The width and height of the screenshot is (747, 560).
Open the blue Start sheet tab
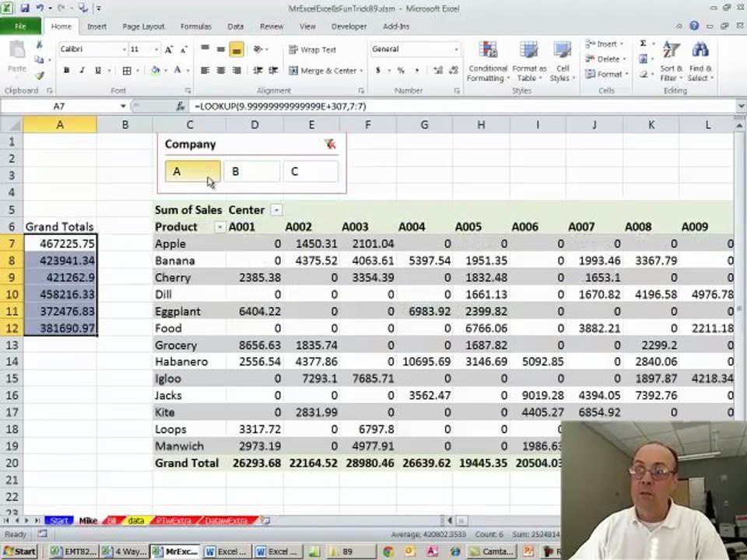(x=58, y=520)
